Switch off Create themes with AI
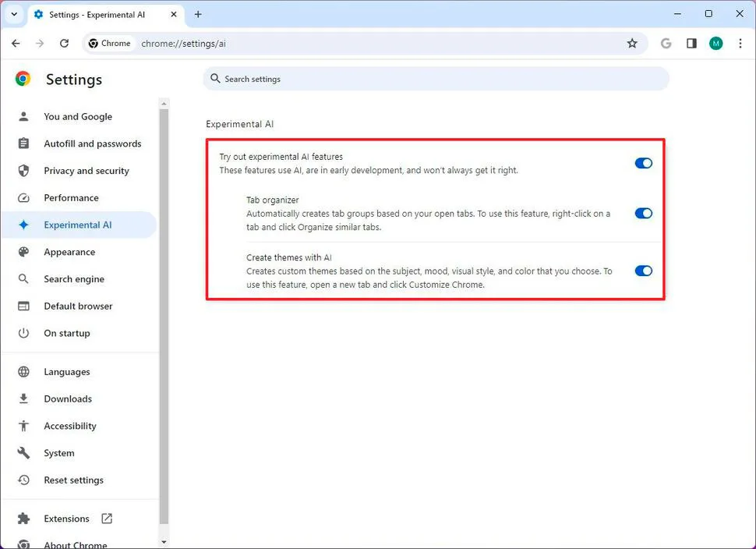Viewport: 756px width, 549px height. (643, 271)
